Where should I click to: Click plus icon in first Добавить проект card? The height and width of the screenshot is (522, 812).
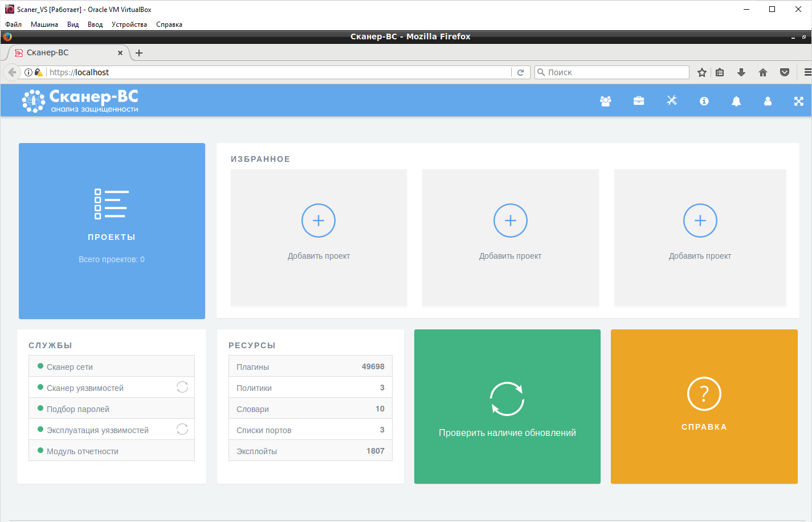tap(319, 221)
